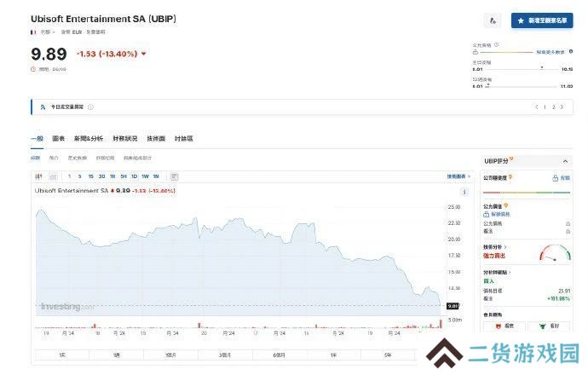Open the alert icon beside the watchlist button

pos(493,20)
